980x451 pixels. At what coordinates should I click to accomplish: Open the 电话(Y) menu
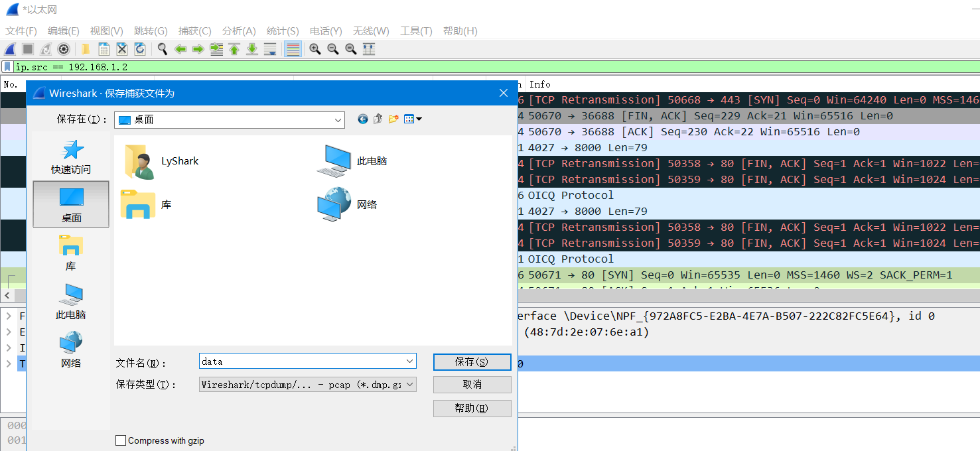click(x=326, y=31)
